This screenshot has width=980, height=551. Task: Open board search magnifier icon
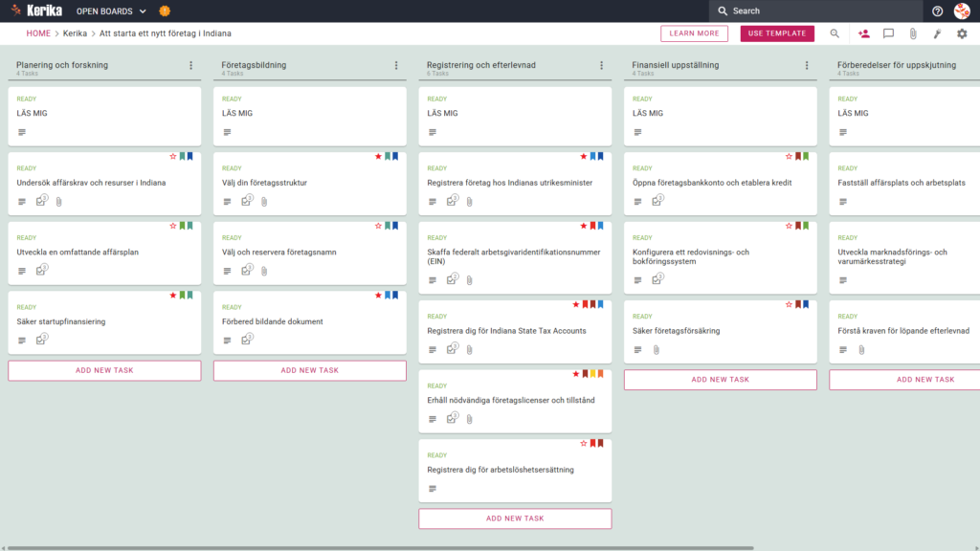click(x=835, y=33)
